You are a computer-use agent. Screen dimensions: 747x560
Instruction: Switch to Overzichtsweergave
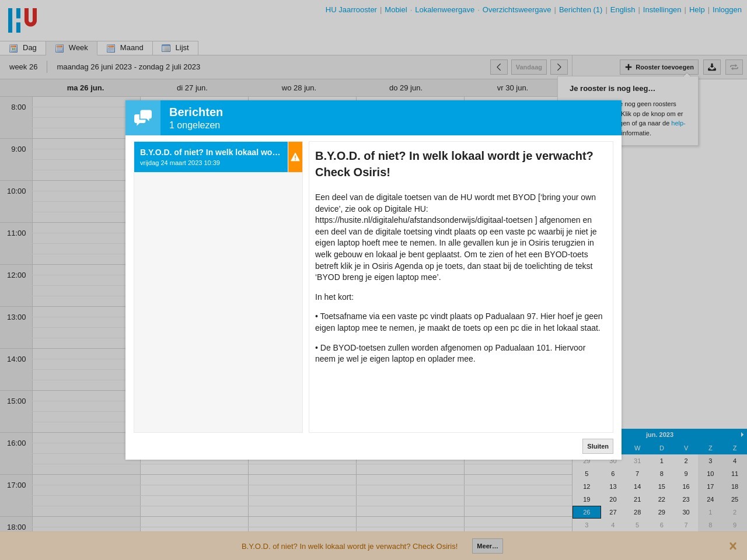(516, 10)
